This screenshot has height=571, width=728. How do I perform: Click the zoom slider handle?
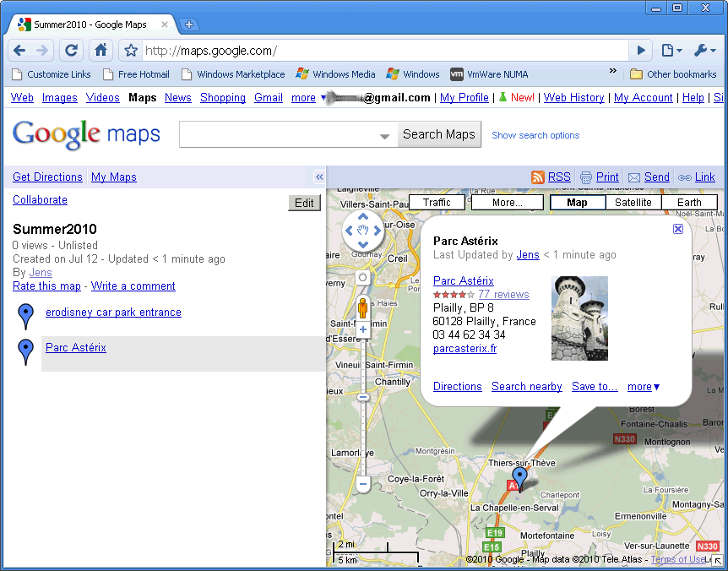pyautogui.click(x=363, y=397)
